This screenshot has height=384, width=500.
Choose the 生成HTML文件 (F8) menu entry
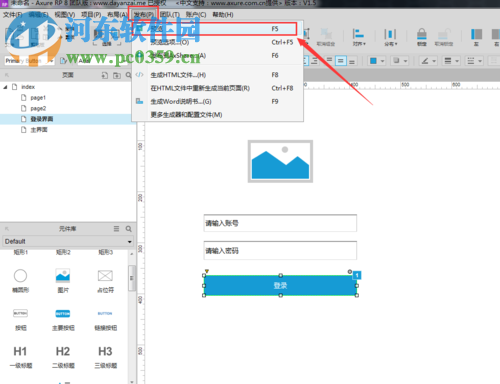click(218, 75)
